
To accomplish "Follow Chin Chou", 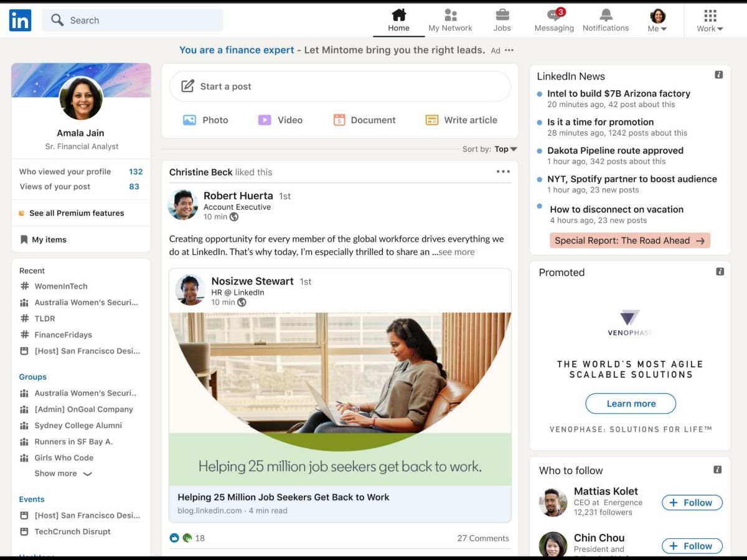I will [x=692, y=546].
